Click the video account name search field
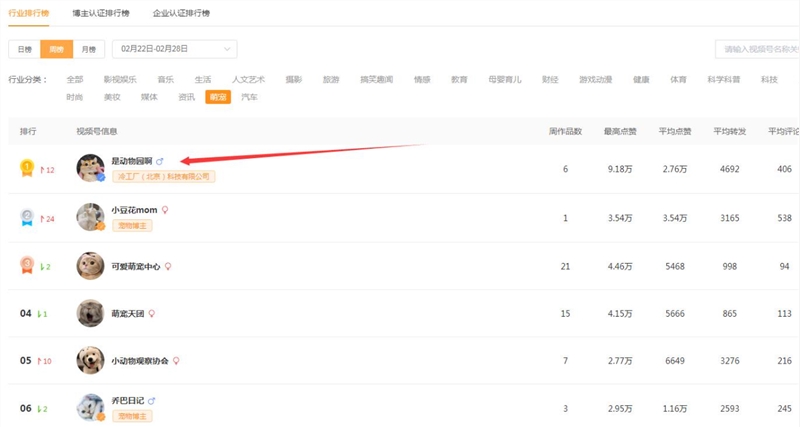Screen dimensions: 800x427 (758, 50)
